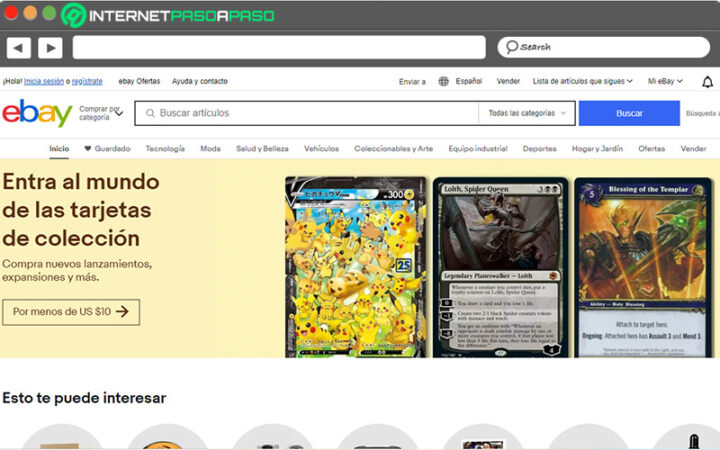Click the browser forward arrow button
The height and width of the screenshot is (450, 720).
[x=50, y=47]
